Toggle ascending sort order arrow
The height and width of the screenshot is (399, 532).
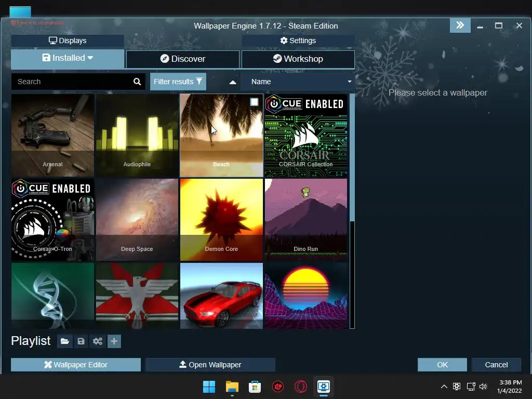point(233,82)
